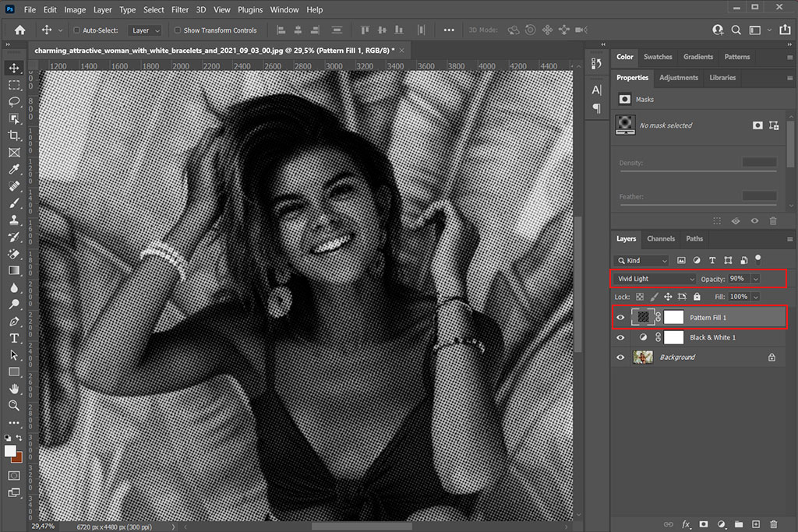This screenshot has width=798, height=532.
Task: Select the Object Selection tool
Action: coord(14,118)
